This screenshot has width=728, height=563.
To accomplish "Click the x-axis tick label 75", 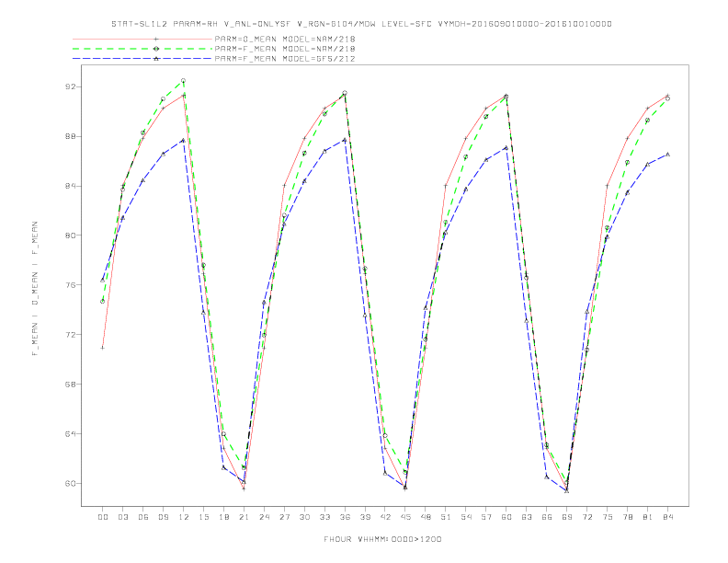I will pyautogui.click(x=608, y=517).
